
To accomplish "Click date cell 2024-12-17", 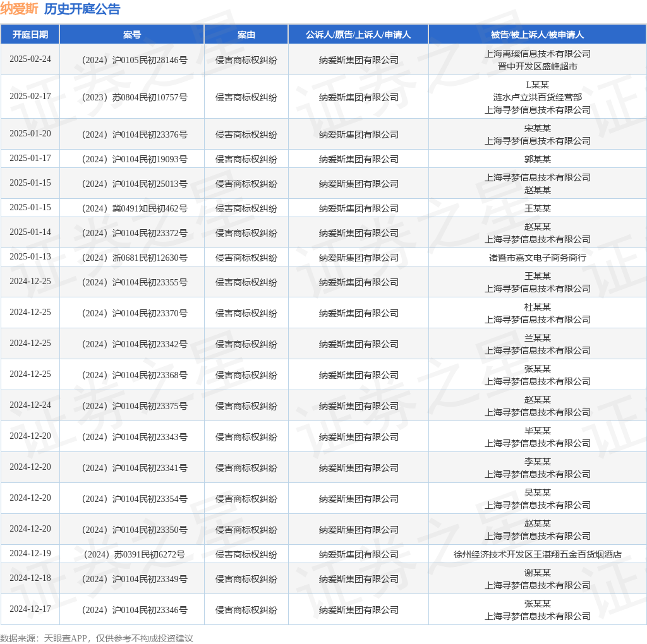I will click(30, 609).
